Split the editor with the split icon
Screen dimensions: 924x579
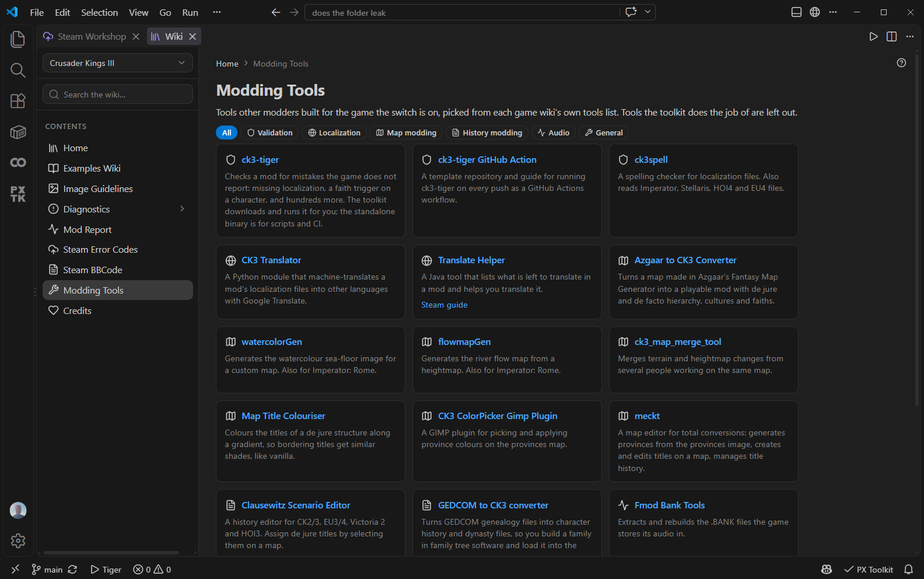point(892,36)
